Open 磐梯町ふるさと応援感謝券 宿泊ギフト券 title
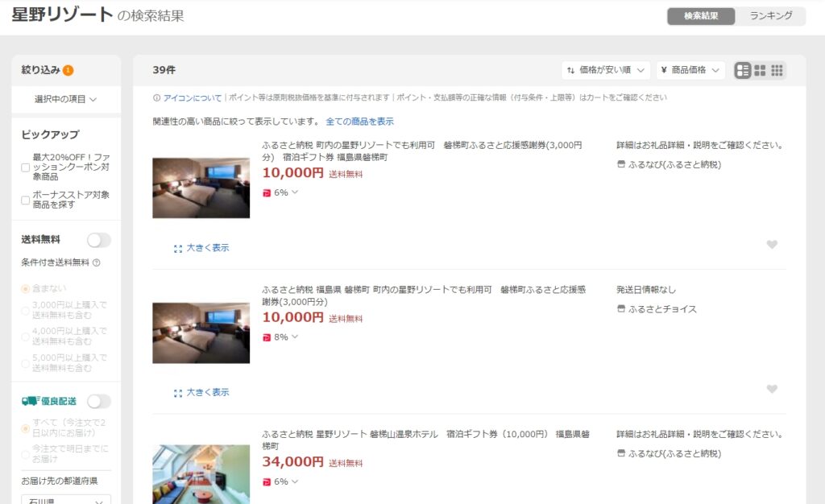 [x=422, y=151]
